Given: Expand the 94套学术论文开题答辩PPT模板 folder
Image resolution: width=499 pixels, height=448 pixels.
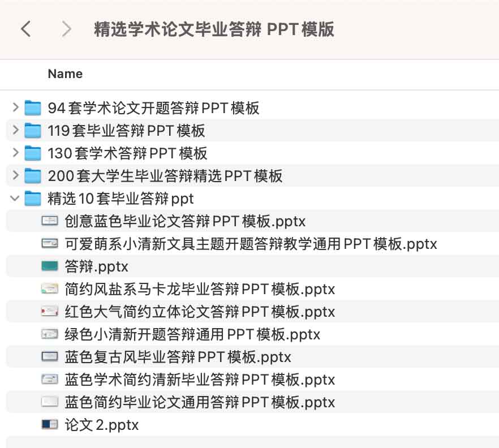Looking at the screenshot, I should pos(15,108).
